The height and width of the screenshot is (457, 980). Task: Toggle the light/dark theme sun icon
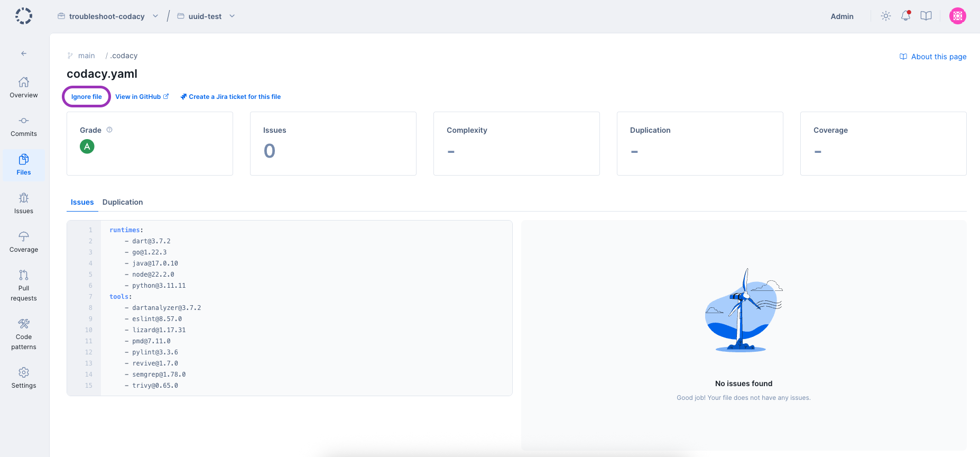(886, 16)
